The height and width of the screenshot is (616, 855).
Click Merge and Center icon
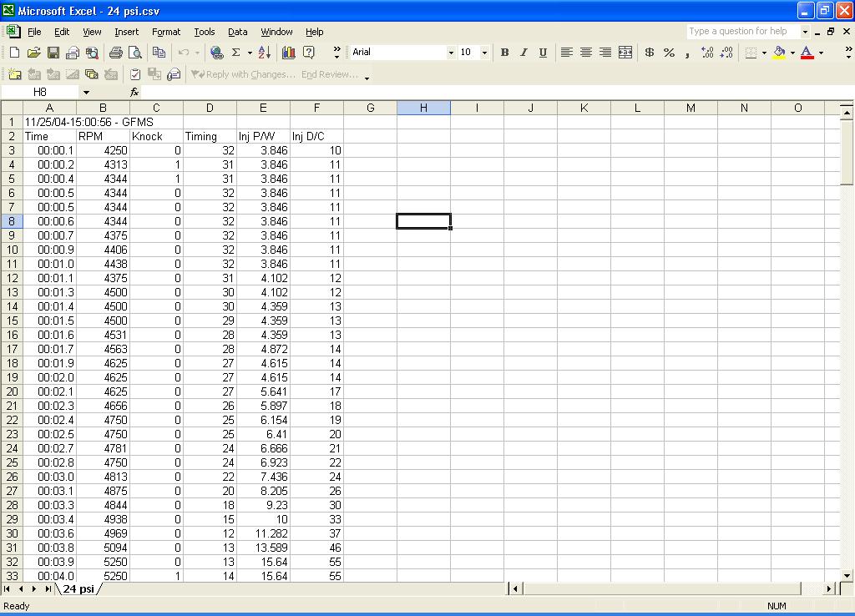(x=625, y=53)
